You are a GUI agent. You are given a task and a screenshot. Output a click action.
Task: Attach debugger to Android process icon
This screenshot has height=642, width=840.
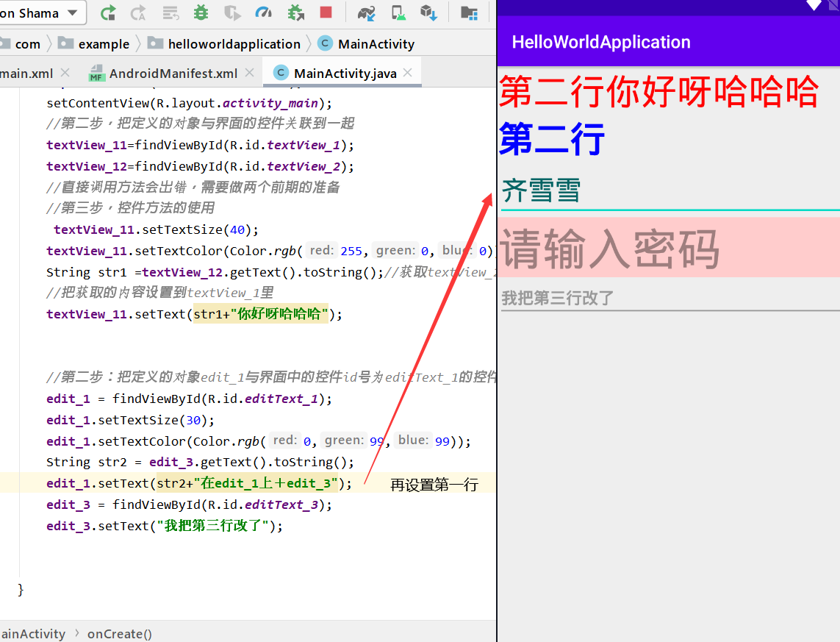click(x=295, y=13)
